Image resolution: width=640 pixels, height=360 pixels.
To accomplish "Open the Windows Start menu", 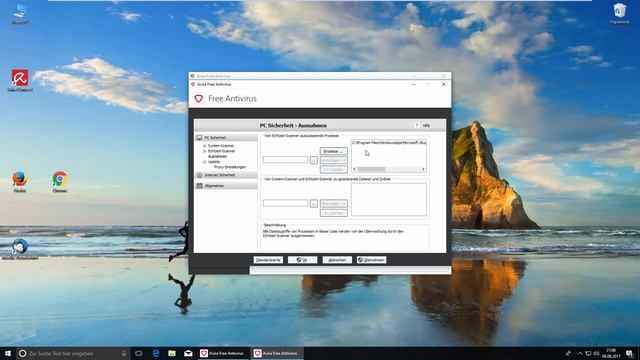I will [8, 353].
